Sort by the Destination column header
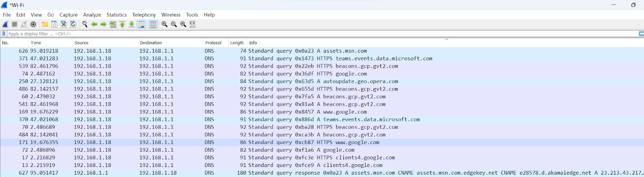644x177 pixels. point(171,43)
